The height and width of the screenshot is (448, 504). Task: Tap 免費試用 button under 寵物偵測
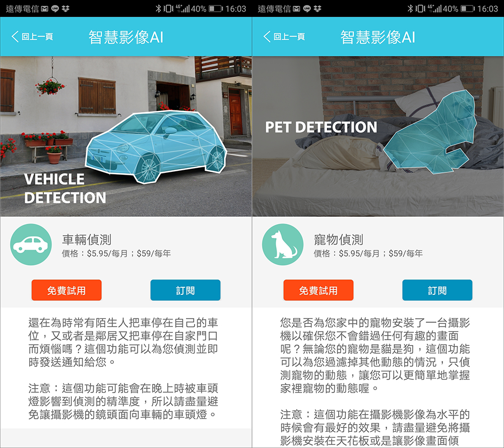click(319, 290)
